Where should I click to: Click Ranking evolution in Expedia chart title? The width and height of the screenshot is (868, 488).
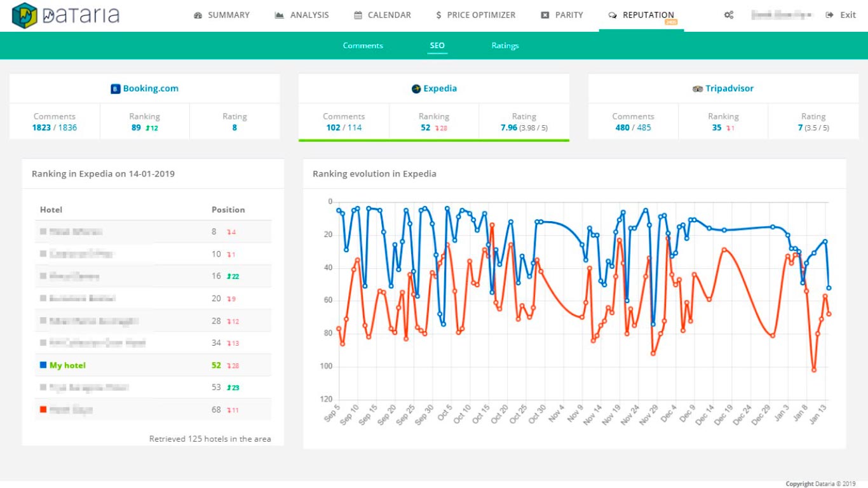[x=374, y=173]
